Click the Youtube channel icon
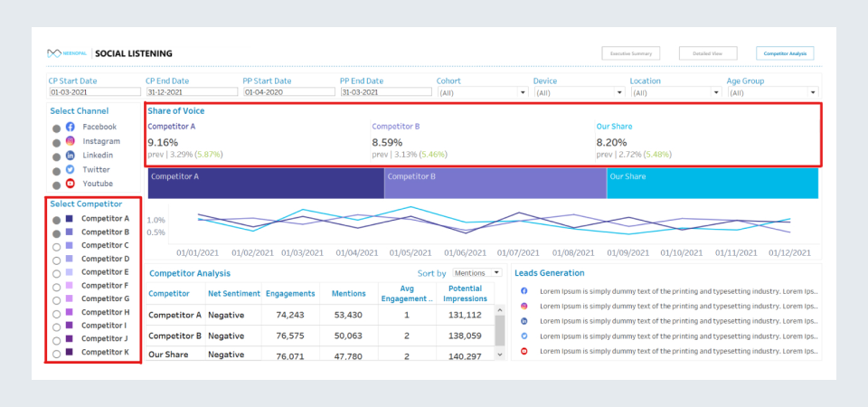Screen dimensions: 868x407 [71, 184]
